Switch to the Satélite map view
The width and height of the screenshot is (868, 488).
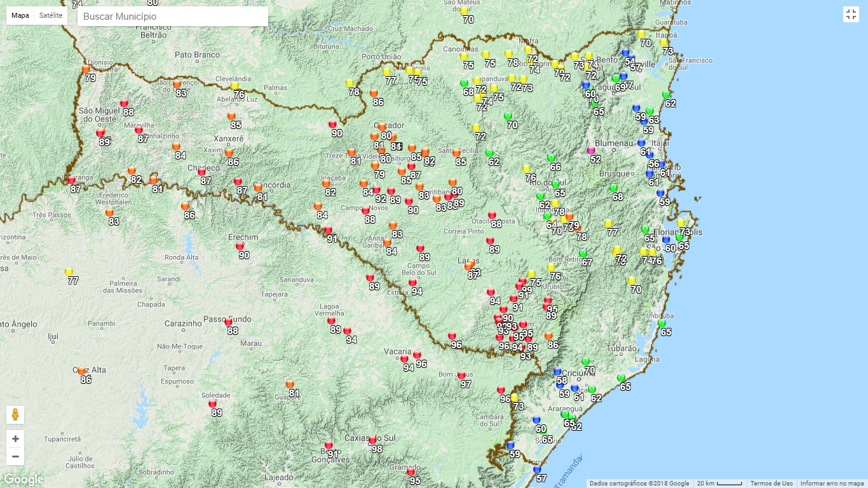click(51, 15)
